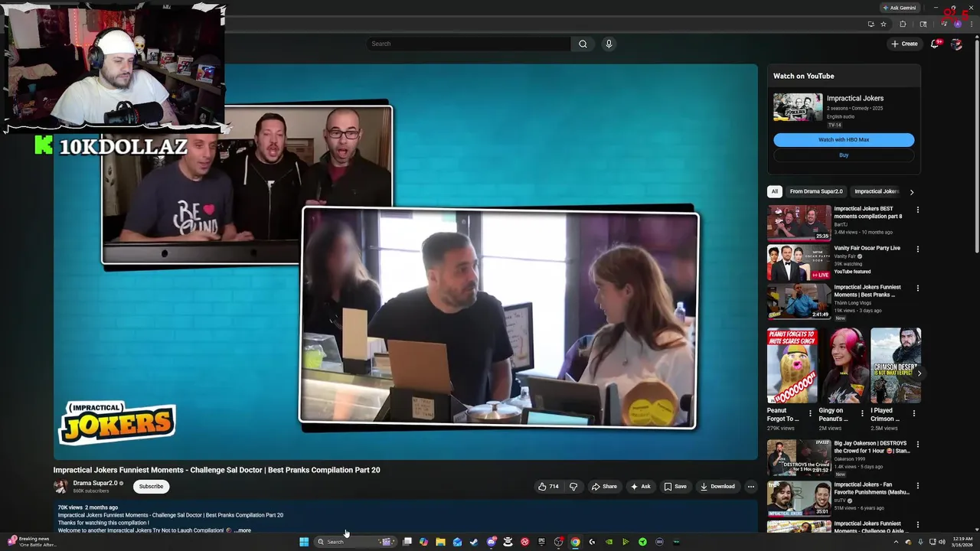Select the All filter chip

(775, 191)
